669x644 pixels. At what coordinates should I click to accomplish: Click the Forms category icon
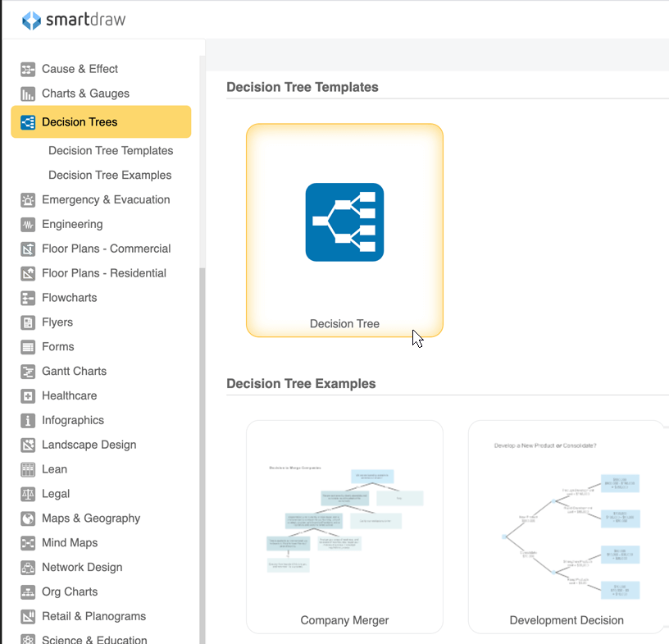click(28, 347)
